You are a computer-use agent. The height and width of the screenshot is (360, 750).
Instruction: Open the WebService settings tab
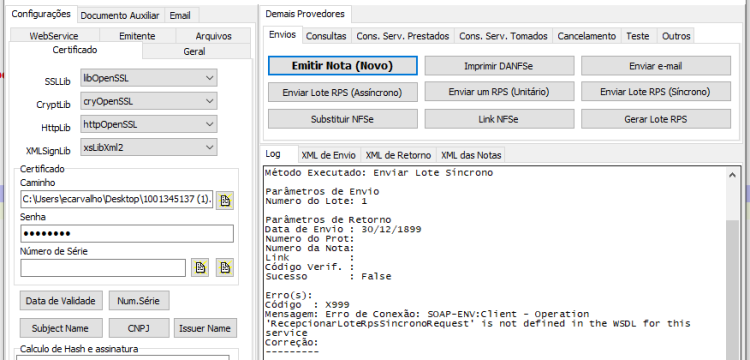click(x=54, y=36)
